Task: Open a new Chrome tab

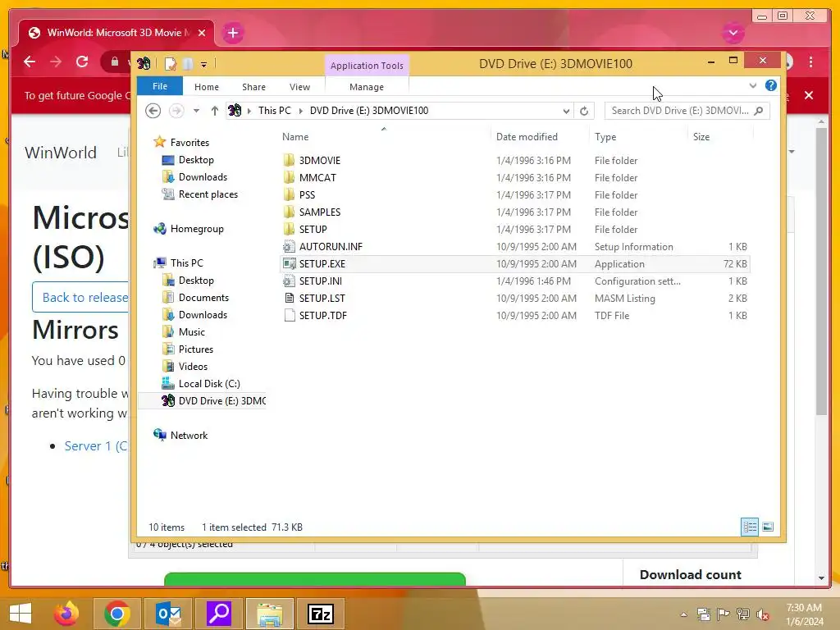Action: pos(232,33)
